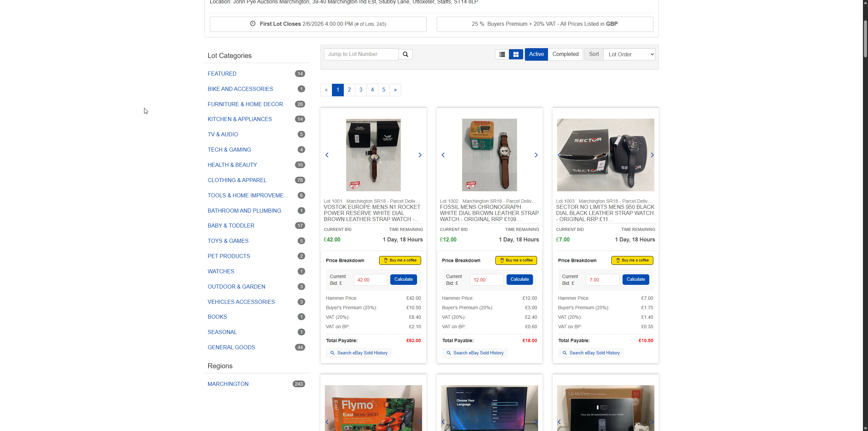
Task: Jump to first page using the « chevron
Action: 326,90
